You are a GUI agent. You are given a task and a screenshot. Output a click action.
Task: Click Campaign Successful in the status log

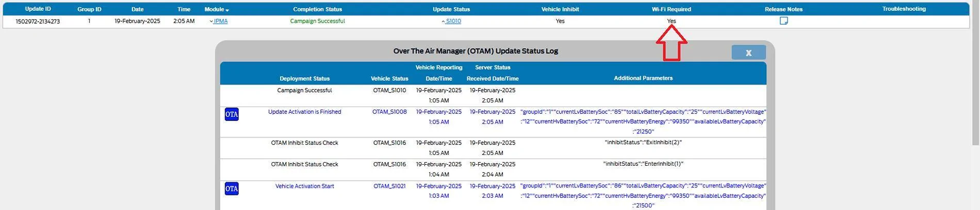click(304, 91)
